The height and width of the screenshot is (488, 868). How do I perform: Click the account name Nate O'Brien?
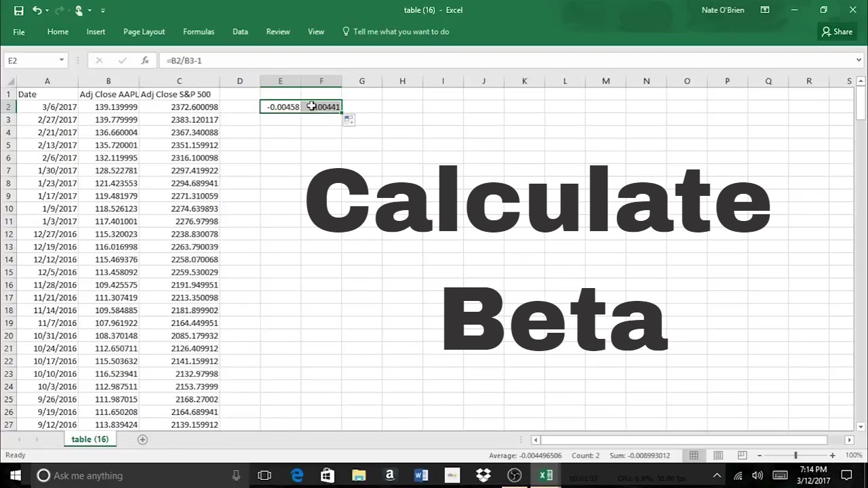(723, 10)
